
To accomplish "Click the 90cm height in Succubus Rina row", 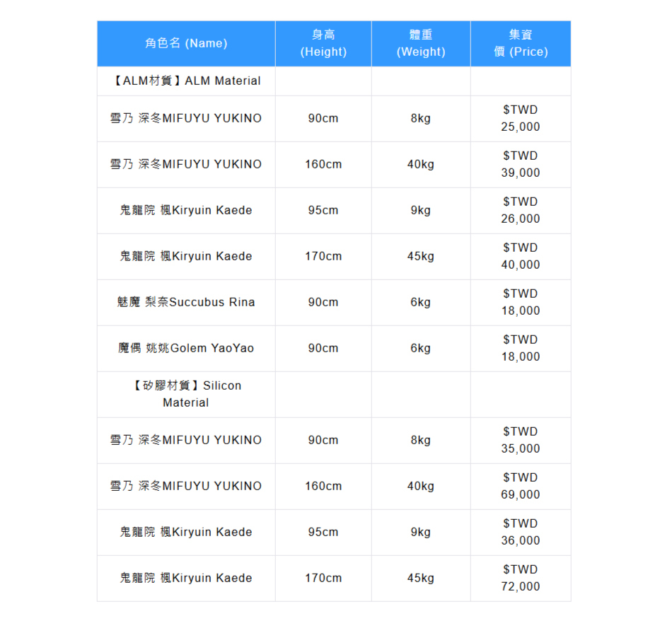I will [323, 302].
